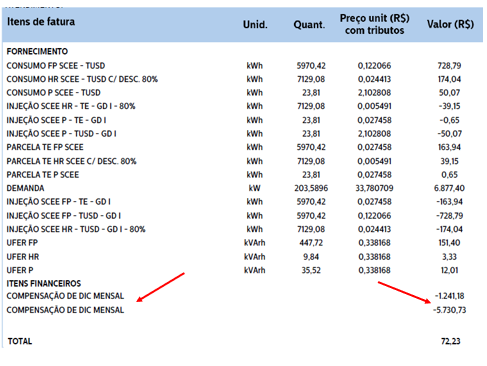
Task: Click the value -163,94
Action: pyautogui.click(x=449, y=202)
